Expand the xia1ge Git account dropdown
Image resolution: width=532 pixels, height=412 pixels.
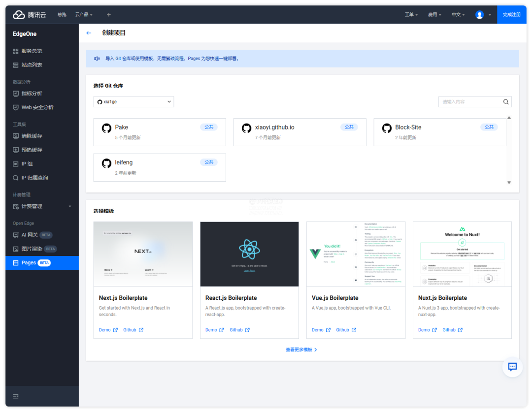(x=133, y=102)
